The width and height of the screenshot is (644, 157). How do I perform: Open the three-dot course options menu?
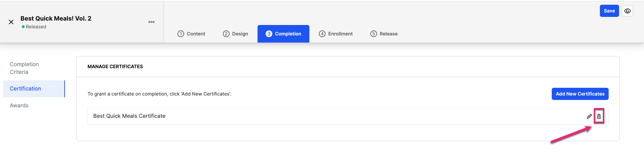point(151,22)
